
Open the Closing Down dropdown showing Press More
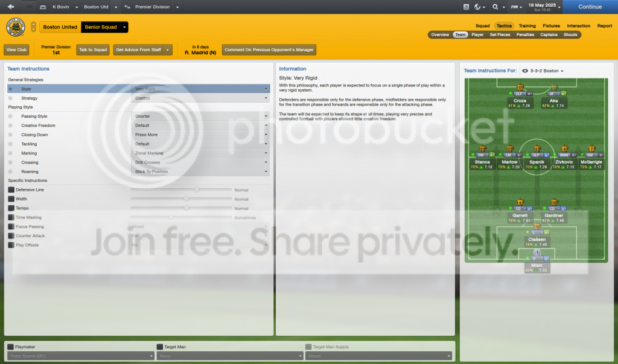click(200, 135)
